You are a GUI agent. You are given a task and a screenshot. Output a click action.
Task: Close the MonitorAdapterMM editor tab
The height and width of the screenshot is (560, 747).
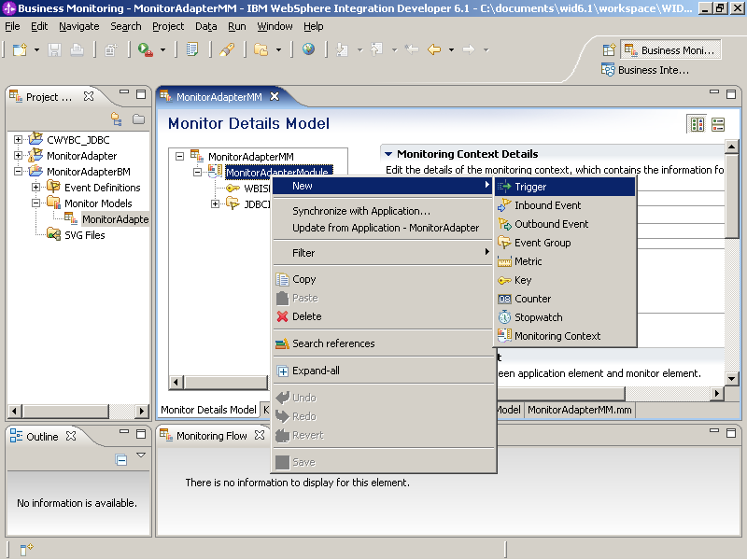(x=275, y=96)
